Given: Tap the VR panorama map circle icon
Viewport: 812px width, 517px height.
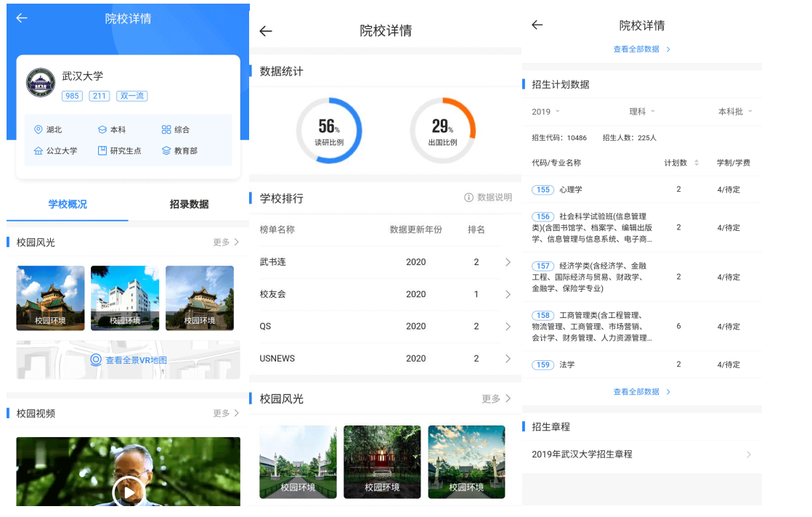Looking at the screenshot, I should pos(96,359).
